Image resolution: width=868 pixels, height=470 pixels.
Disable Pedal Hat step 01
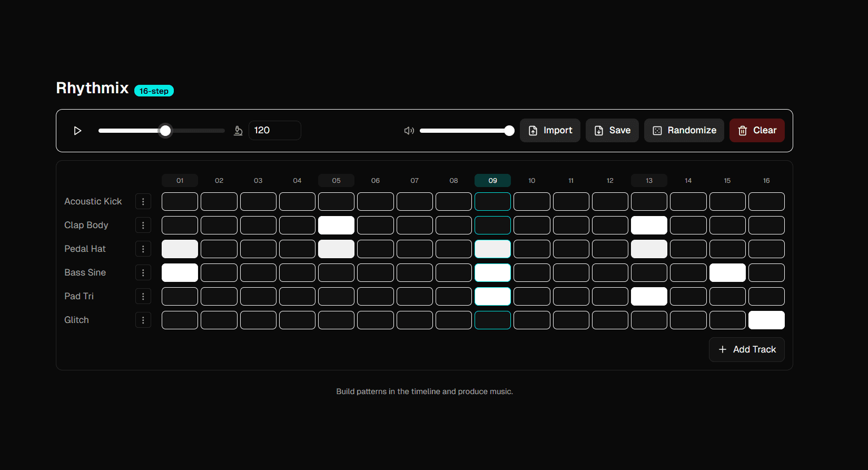(x=180, y=249)
